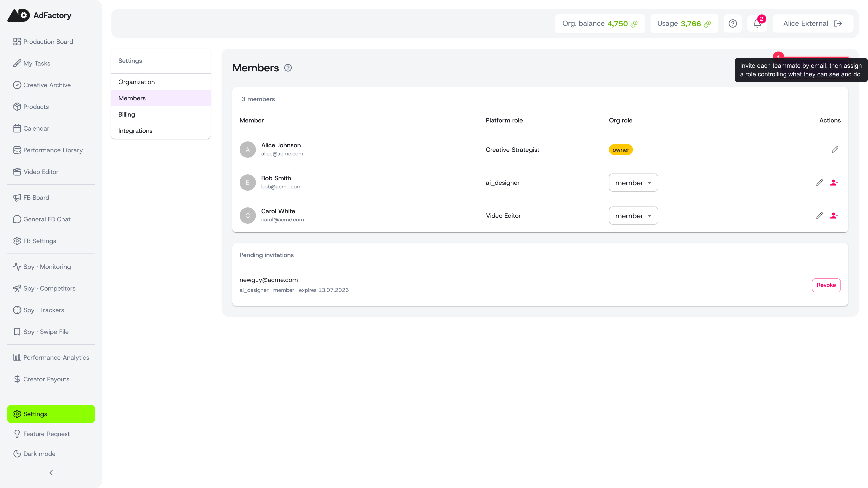Click the logout icon beside Alice External

pos(838,23)
